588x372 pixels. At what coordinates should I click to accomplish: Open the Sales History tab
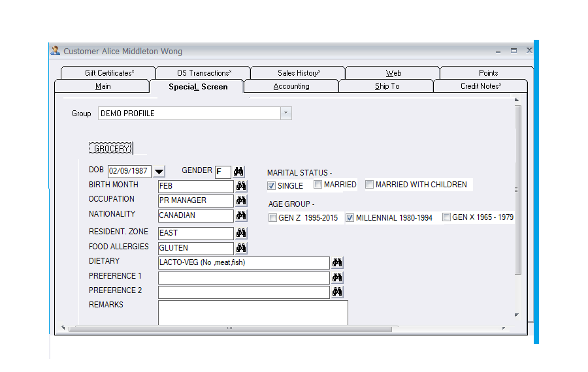tap(299, 72)
